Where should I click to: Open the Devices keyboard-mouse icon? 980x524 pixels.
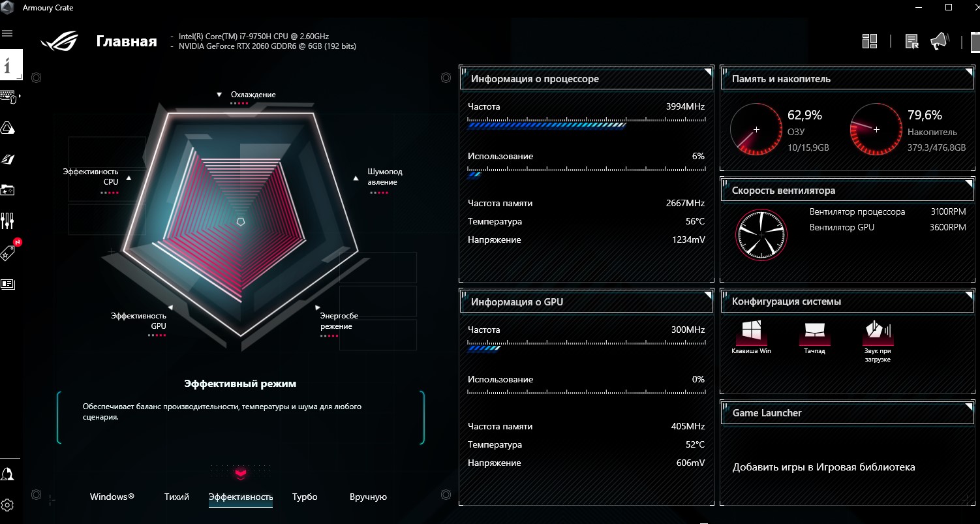point(9,97)
